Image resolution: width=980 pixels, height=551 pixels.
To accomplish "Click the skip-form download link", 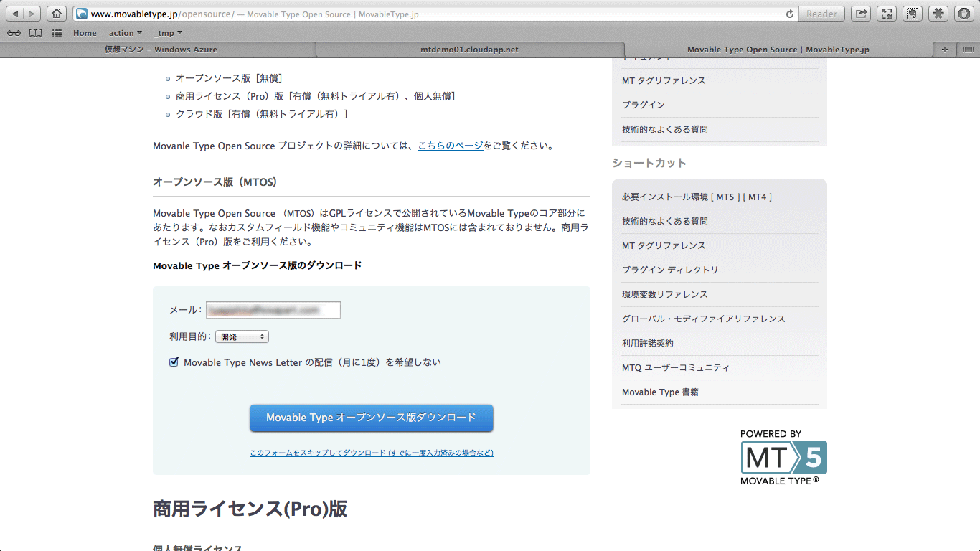I will click(372, 453).
